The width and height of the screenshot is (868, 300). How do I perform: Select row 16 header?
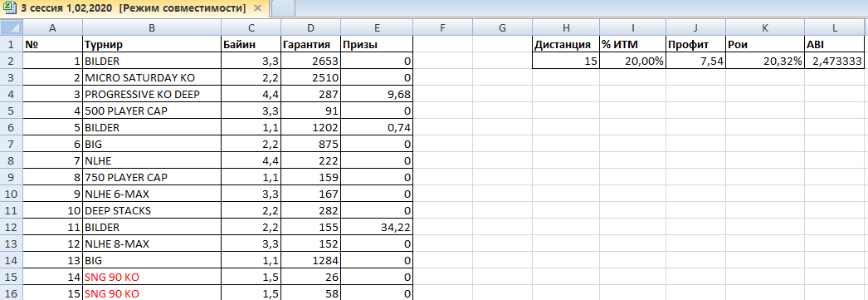pyautogui.click(x=11, y=294)
